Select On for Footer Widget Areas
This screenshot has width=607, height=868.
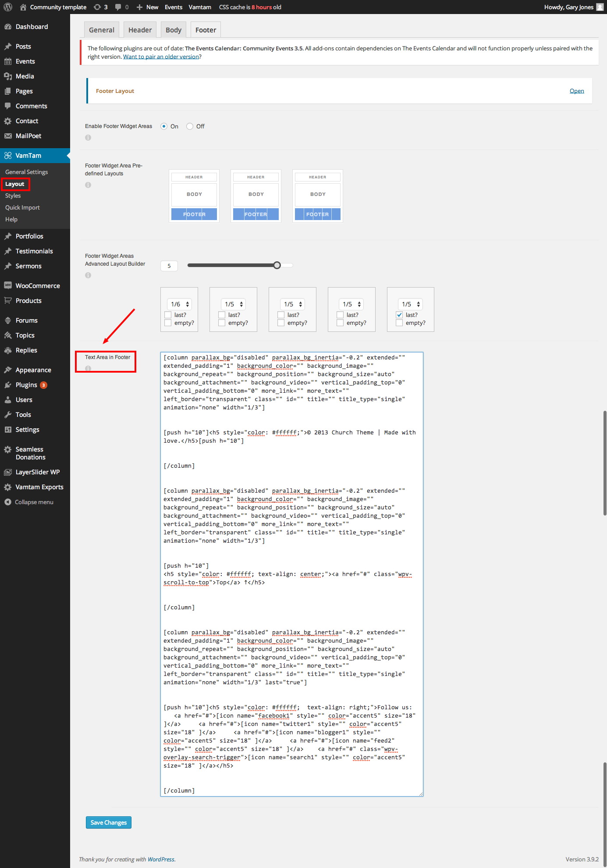click(164, 126)
